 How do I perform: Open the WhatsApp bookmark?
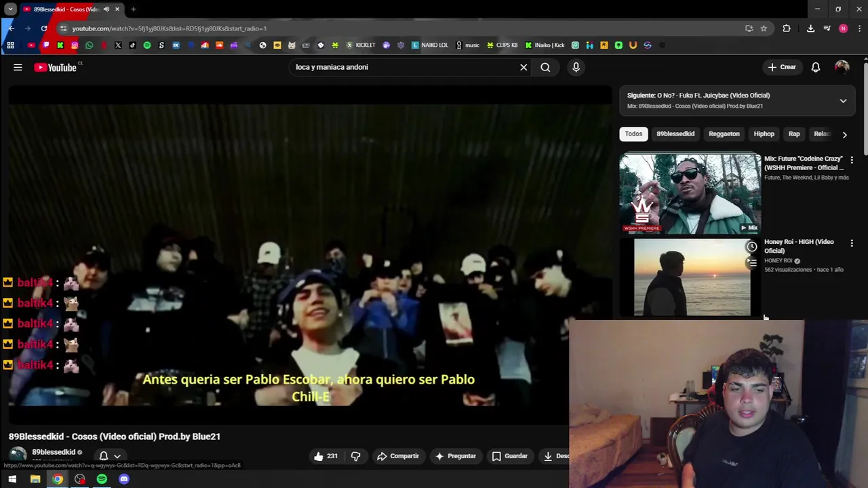point(89,45)
